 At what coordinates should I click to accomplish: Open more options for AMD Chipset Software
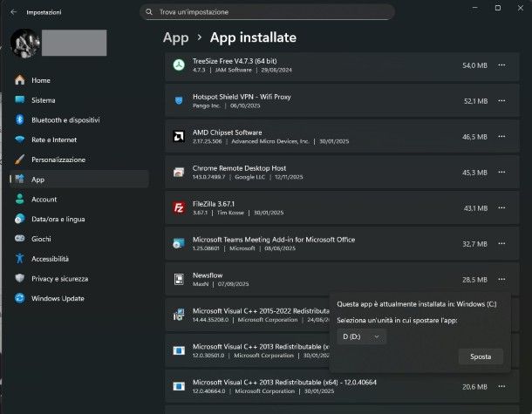pyautogui.click(x=501, y=136)
